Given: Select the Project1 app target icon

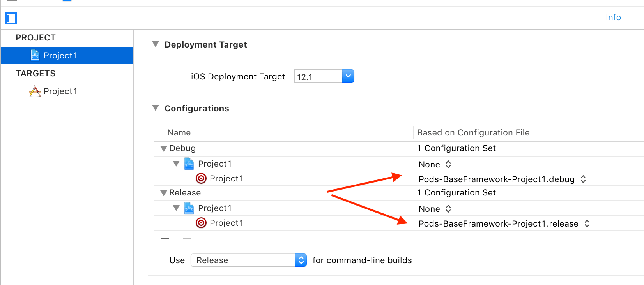Looking at the screenshot, I should click(x=35, y=91).
